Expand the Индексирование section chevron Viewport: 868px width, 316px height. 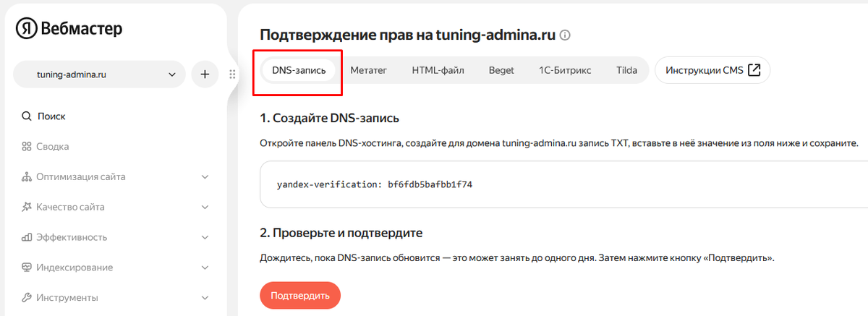coord(205,268)
